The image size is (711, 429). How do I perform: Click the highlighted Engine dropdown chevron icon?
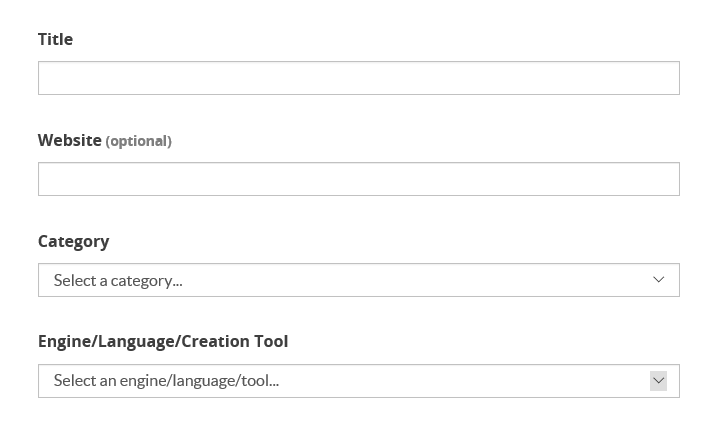658,381
